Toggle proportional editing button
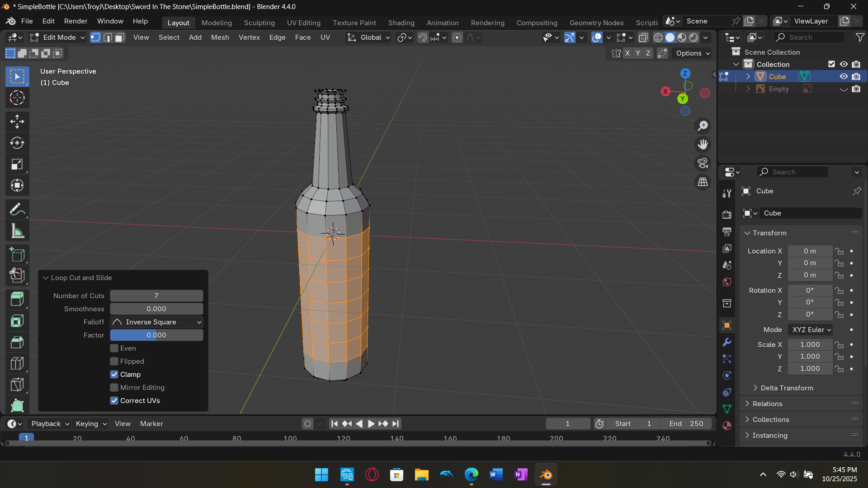 coord(457,38)
